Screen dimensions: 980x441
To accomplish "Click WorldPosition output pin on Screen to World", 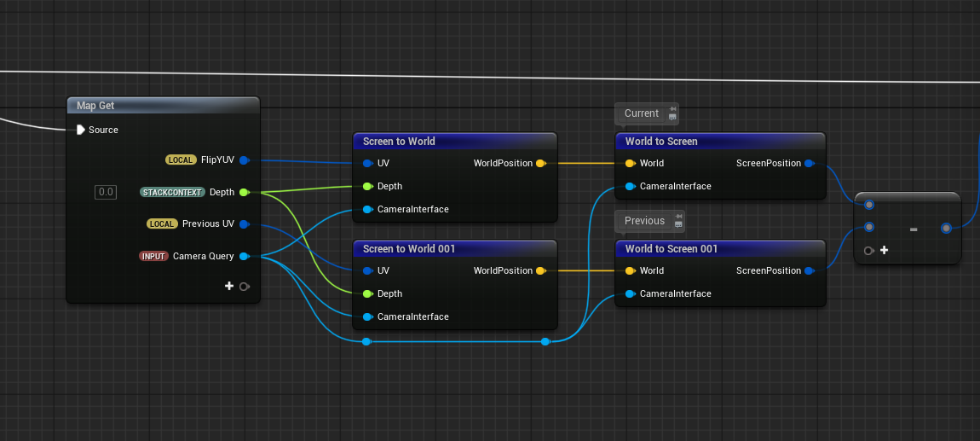I will [x=540, y=163].
